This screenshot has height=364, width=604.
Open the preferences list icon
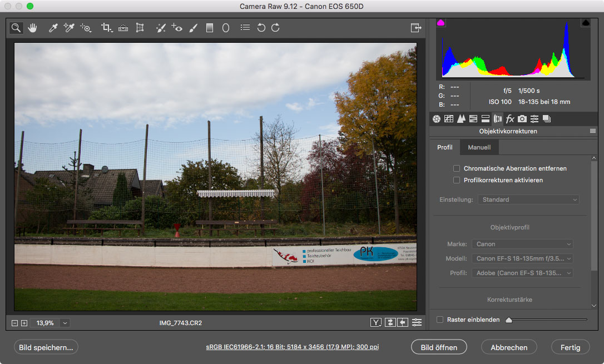tap(245, 27)
